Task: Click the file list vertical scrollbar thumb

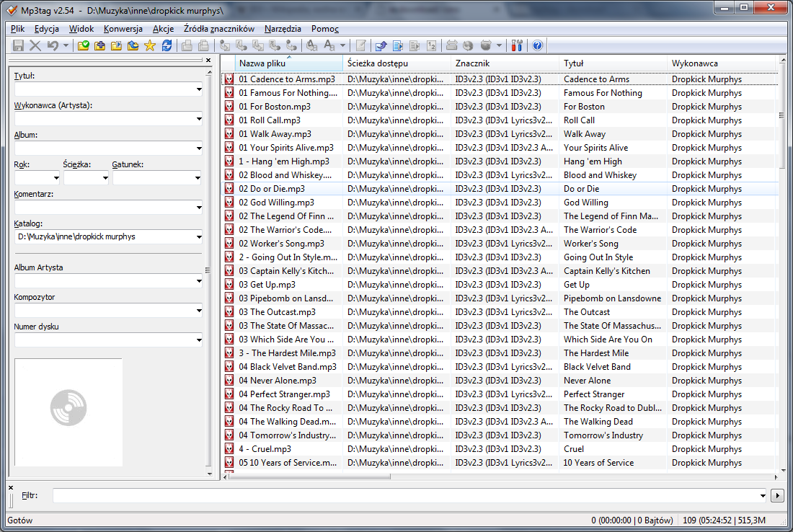Action: pyautogui.click(x=782, y=117)
